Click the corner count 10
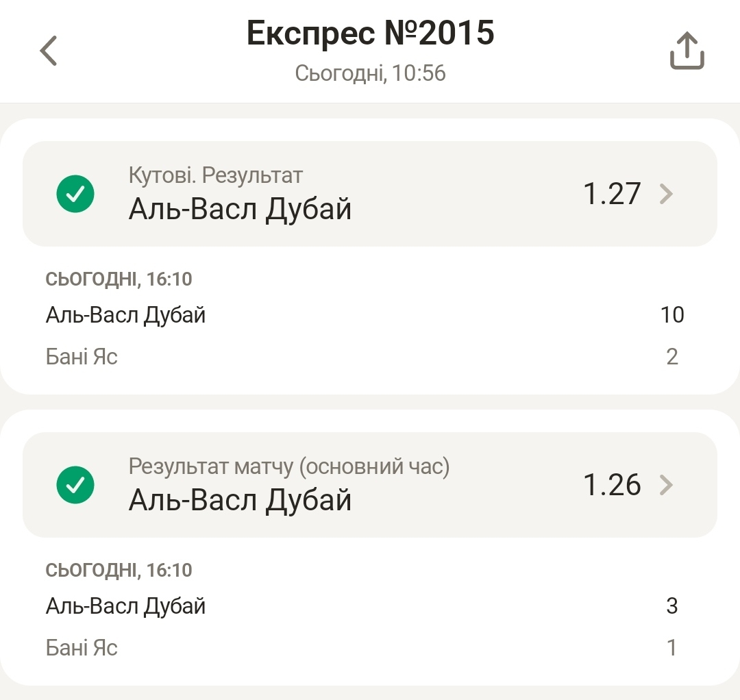This screenshot has height=700, width=740. click(x=672, y=315)
